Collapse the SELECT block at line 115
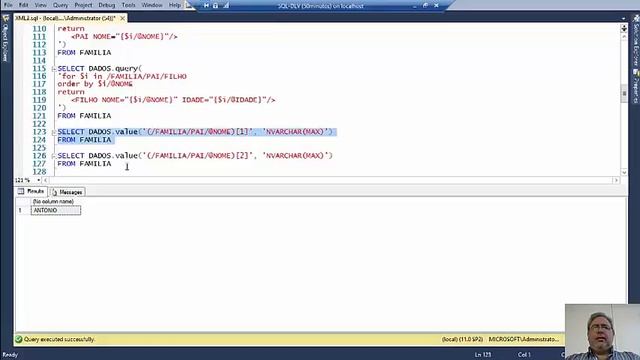Screen dimensions: 640x360 pos(54,69)
